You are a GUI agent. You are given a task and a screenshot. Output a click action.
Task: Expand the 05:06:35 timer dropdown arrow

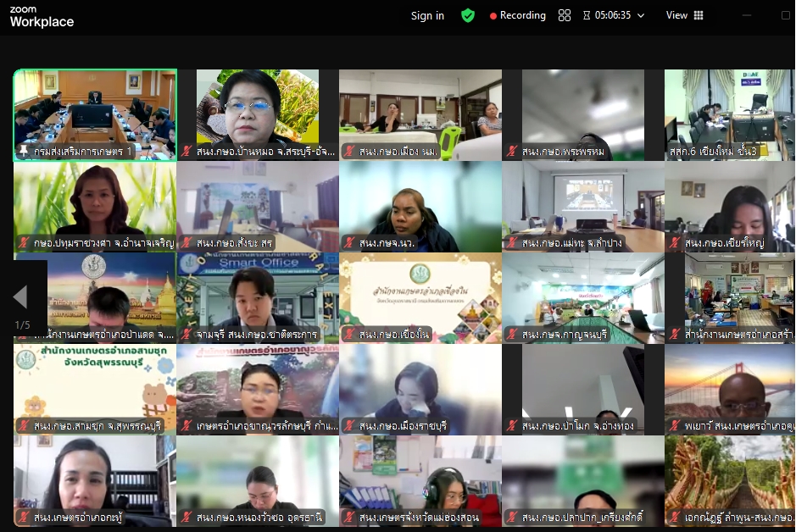click(x=641, y=15)
